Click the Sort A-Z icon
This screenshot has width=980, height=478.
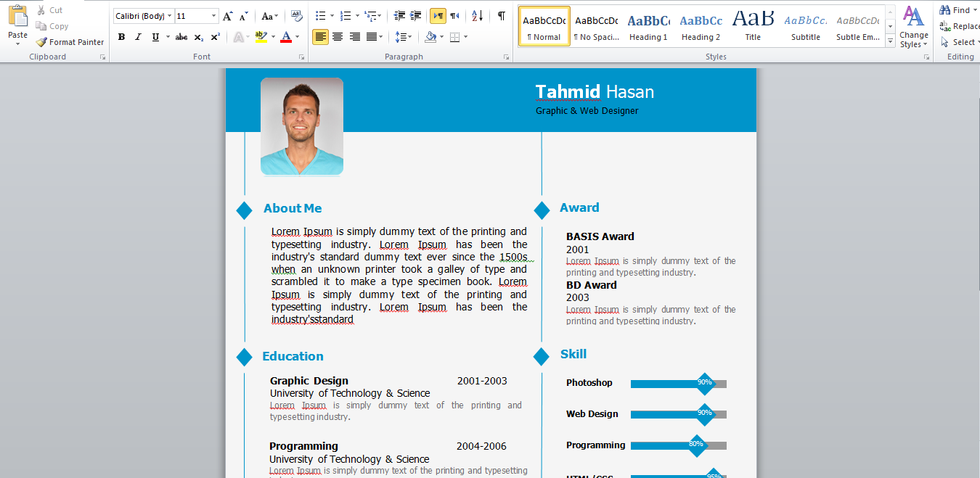477,16
